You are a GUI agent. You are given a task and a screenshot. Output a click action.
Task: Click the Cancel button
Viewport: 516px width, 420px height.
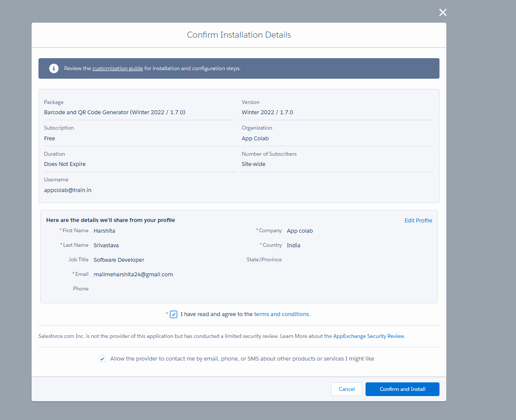tap(346, 389)
